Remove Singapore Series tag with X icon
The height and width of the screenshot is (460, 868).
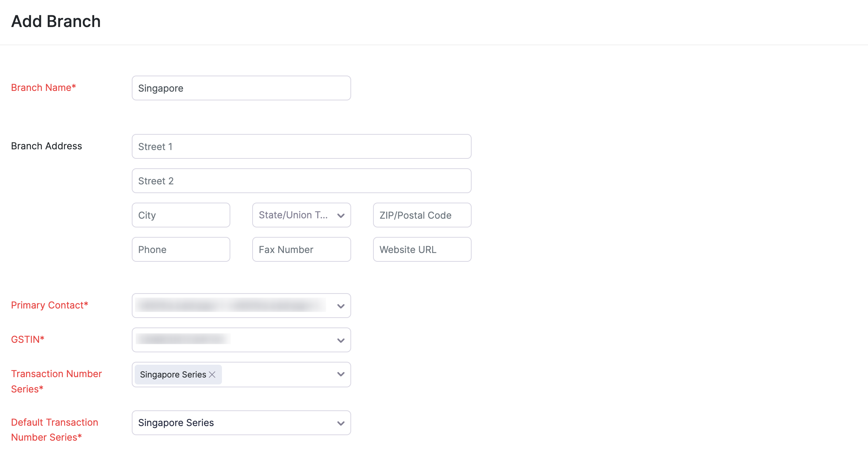pyautogui.click(x=212, y=375)
